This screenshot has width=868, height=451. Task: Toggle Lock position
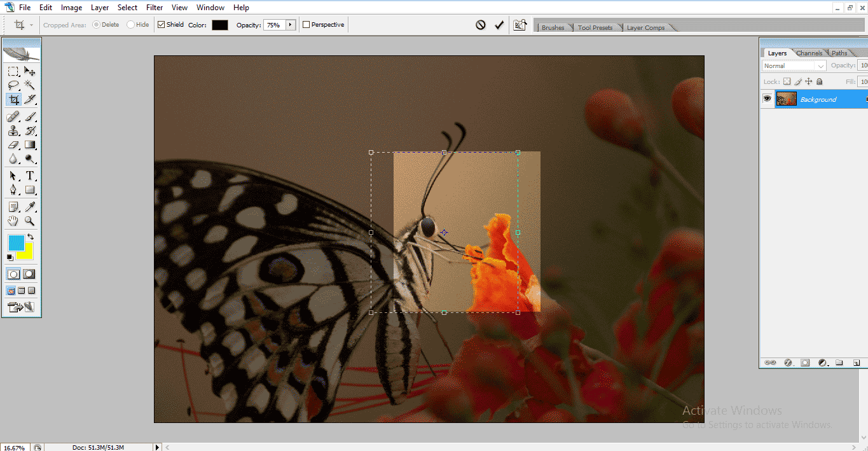click(808, 81)
